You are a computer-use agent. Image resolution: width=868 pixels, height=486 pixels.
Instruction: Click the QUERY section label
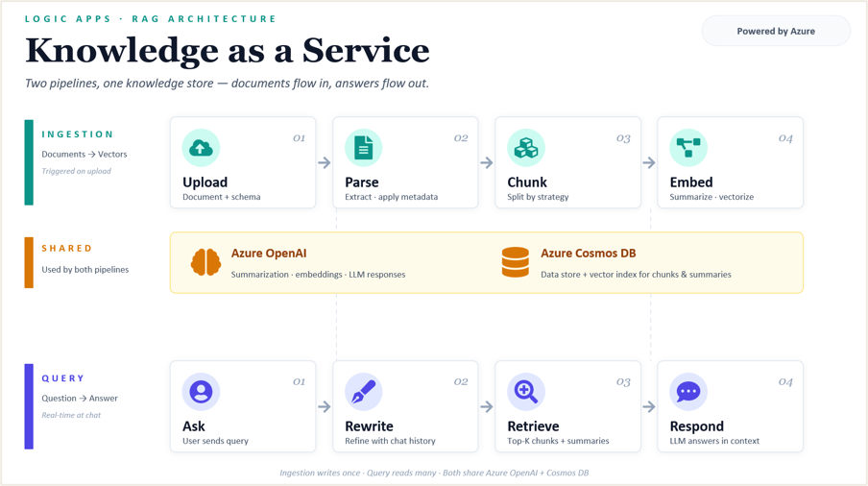click(x=63, y=378)
